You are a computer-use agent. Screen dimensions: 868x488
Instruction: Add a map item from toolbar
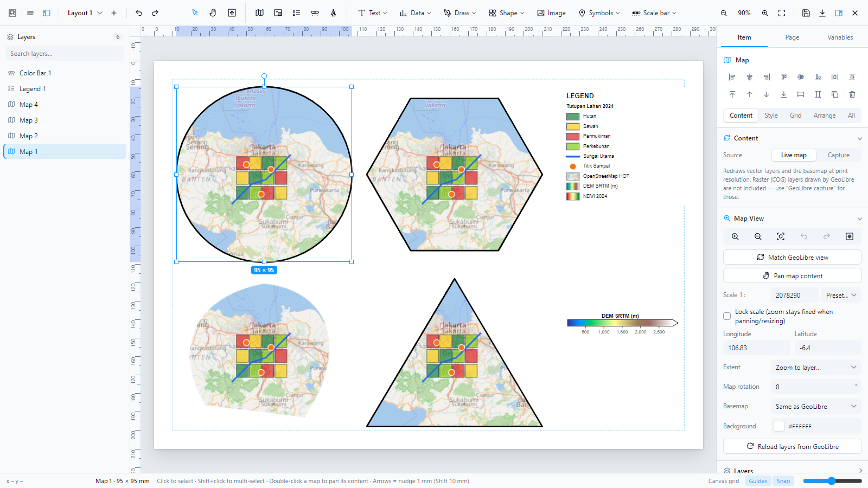click(x=259, y=13)
